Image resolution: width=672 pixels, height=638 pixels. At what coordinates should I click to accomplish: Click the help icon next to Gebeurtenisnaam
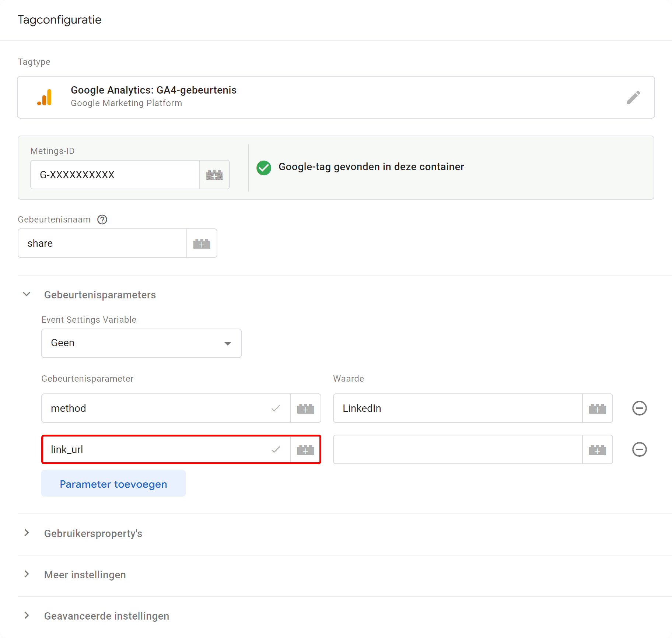102,219
